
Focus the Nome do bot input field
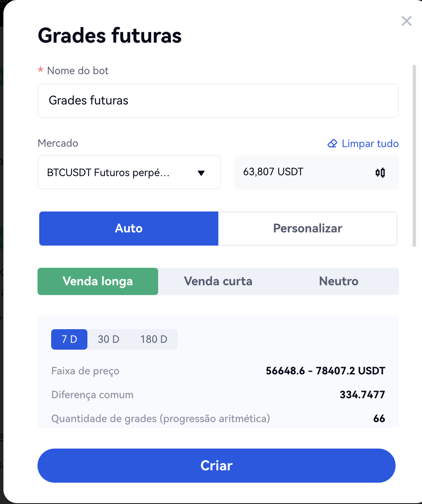[x=218, y=101]
